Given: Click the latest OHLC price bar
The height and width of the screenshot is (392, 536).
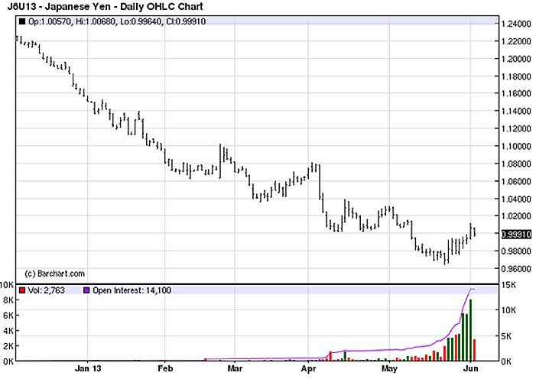Looking at the screenshot, I should click(x=474, y=232).
